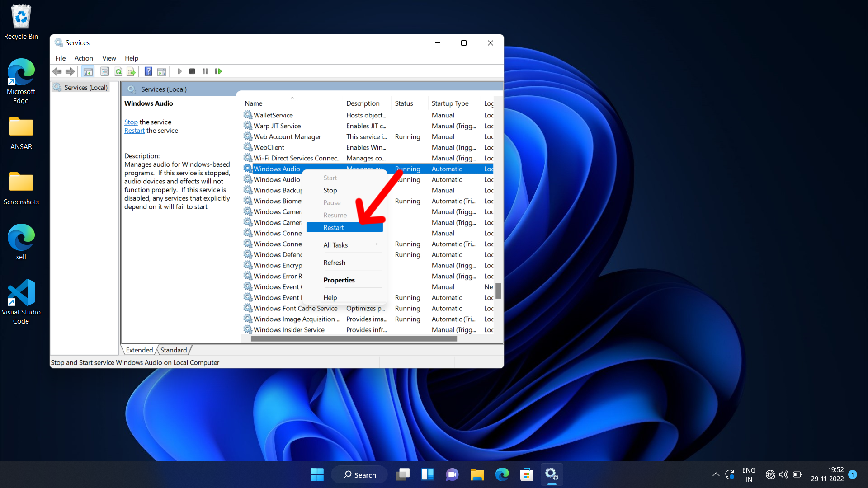Select Windows Font Cache Service row

[368, 309]
